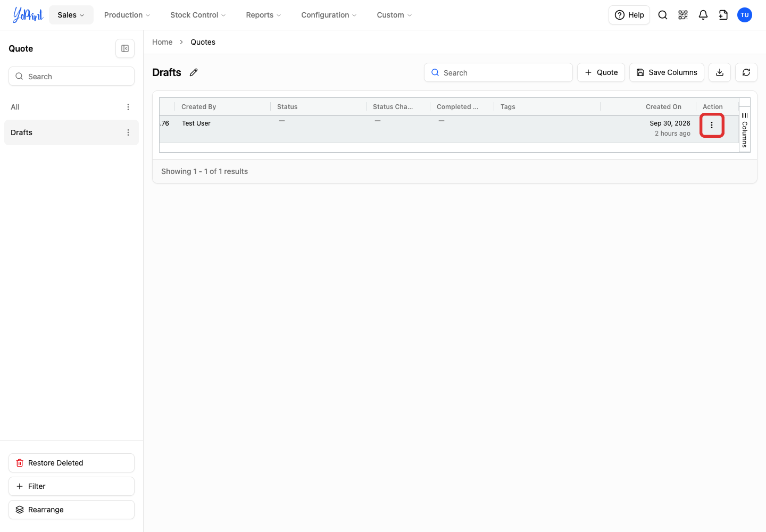Expand the Custom menu

tap(394, 15)
